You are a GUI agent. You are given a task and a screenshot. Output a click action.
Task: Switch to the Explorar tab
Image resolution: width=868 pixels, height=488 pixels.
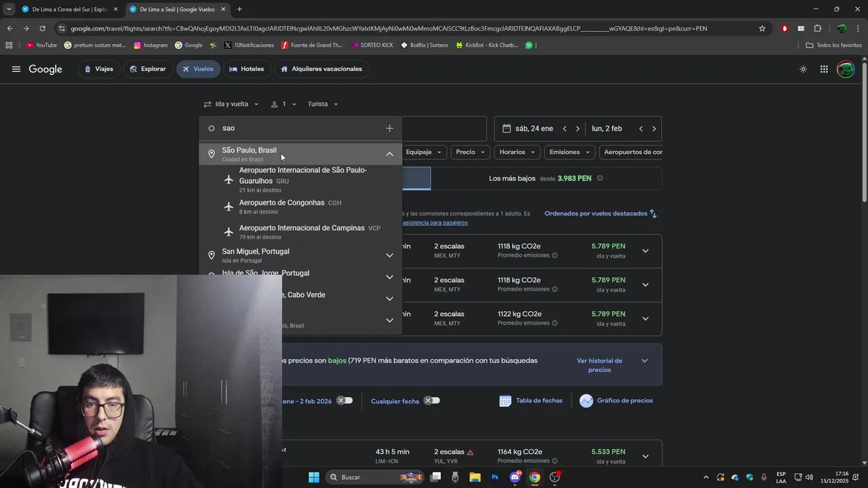coord(148,69)
